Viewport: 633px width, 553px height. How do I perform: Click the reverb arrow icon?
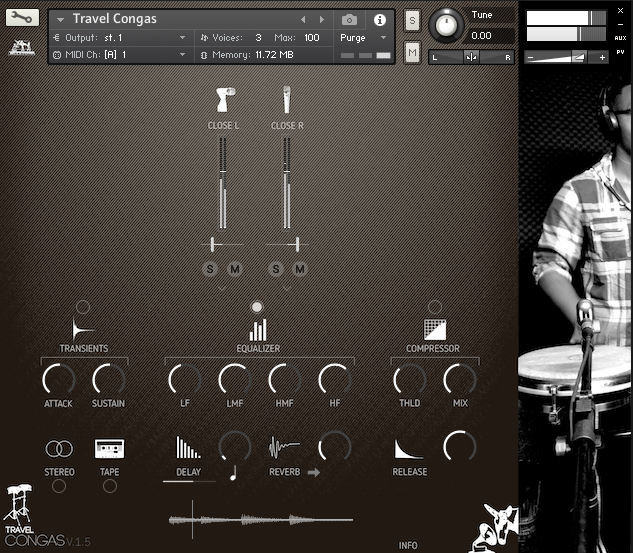pyautogui.click(x=314, y=472)
